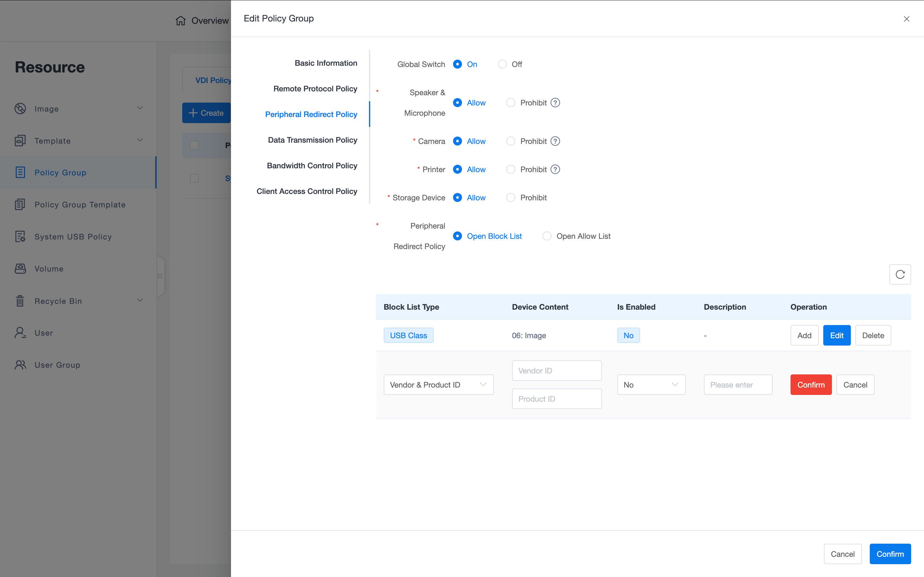Click the refresh icon above block list table
Image resolution: width=924 pixels, height=577 pixels.
900,274
